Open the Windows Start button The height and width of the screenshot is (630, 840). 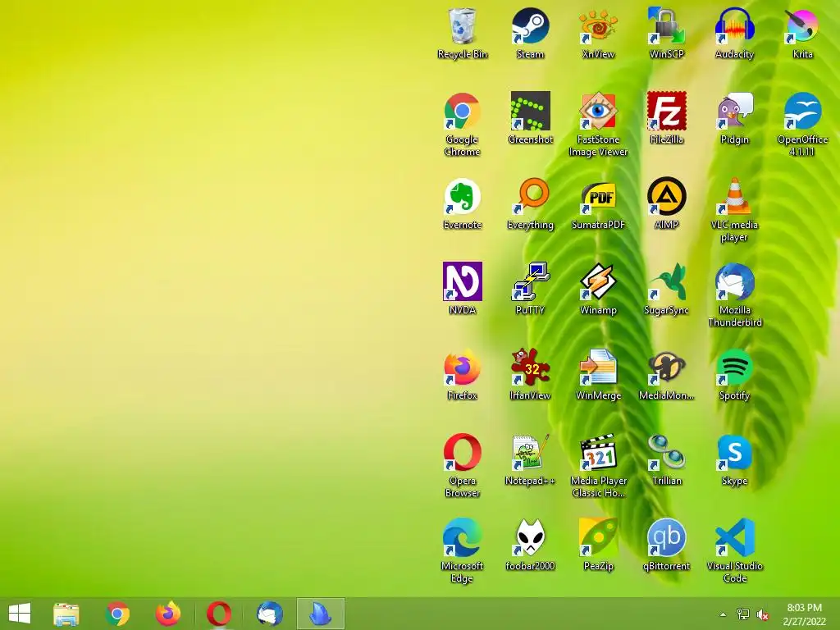point(20,614)
